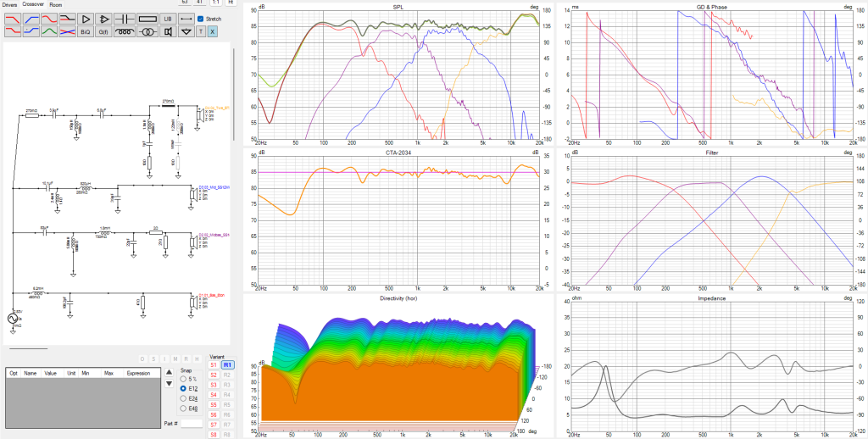Insert a ground symbol

[186, 31]
